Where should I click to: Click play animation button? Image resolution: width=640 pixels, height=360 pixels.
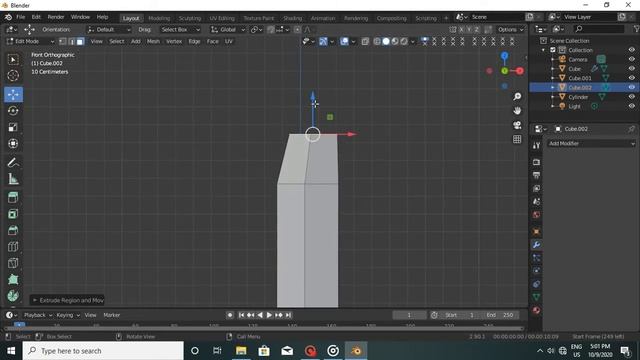point(269,315)
